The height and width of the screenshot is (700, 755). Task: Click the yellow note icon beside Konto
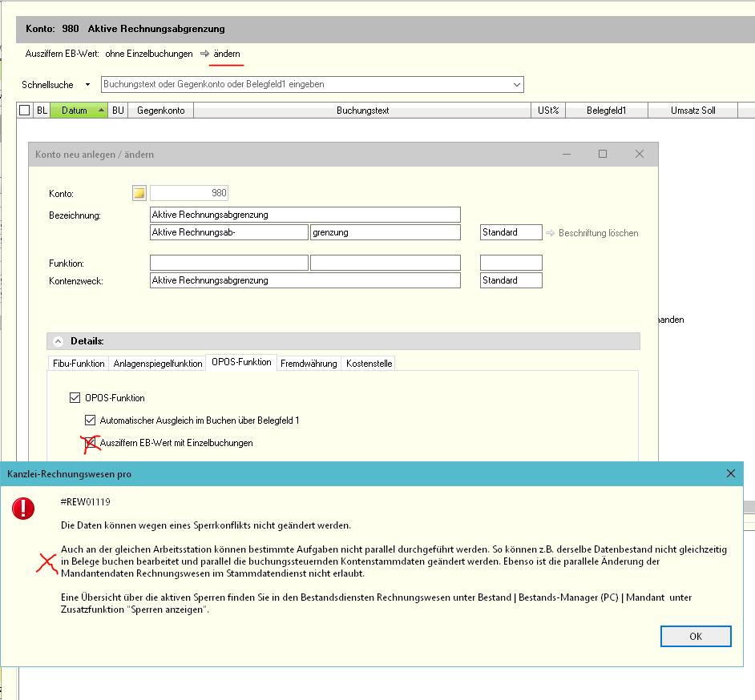coord(139,193)
